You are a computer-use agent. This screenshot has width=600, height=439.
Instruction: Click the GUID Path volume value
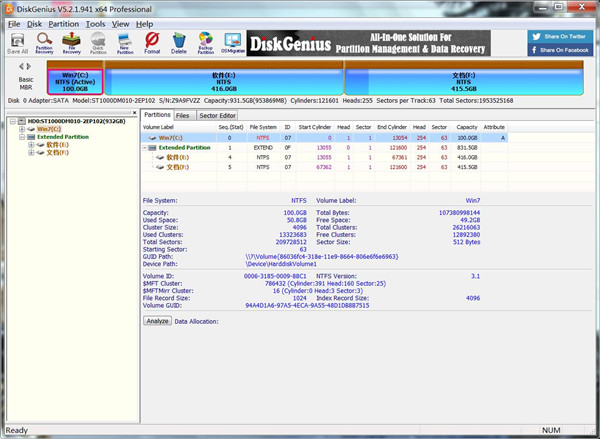[322, 257]
